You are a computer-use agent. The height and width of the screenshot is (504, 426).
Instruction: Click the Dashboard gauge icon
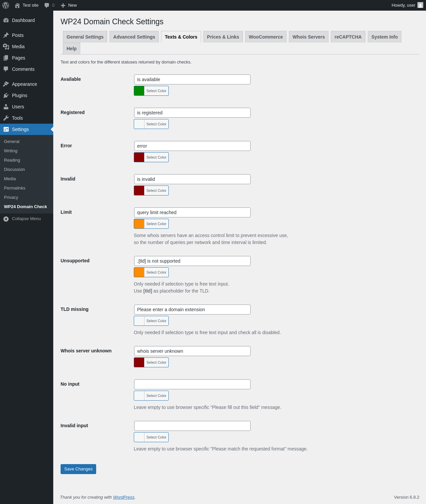tap(6, 20)
